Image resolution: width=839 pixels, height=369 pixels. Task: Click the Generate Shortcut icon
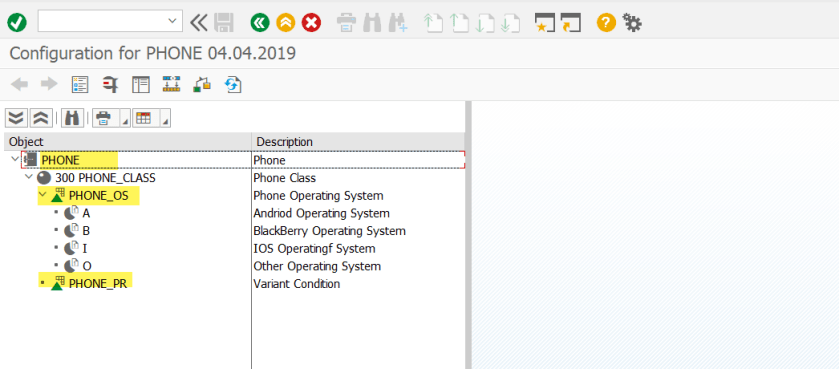[x=571, y=23]
